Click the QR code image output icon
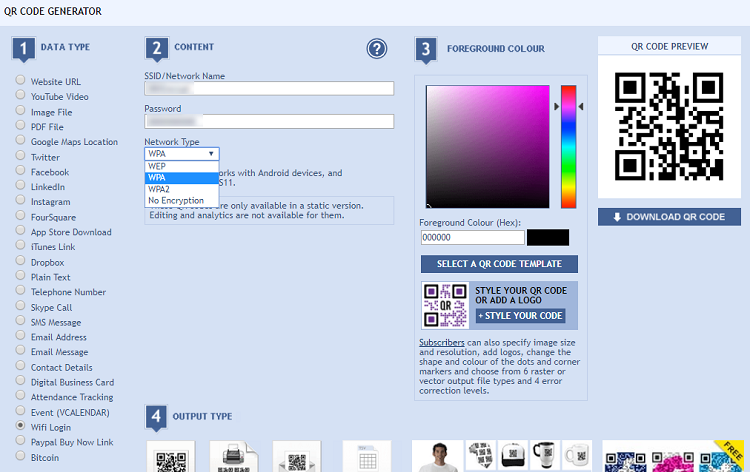The height and width of the screenshot is (472, 750). (x=171, y=457)
